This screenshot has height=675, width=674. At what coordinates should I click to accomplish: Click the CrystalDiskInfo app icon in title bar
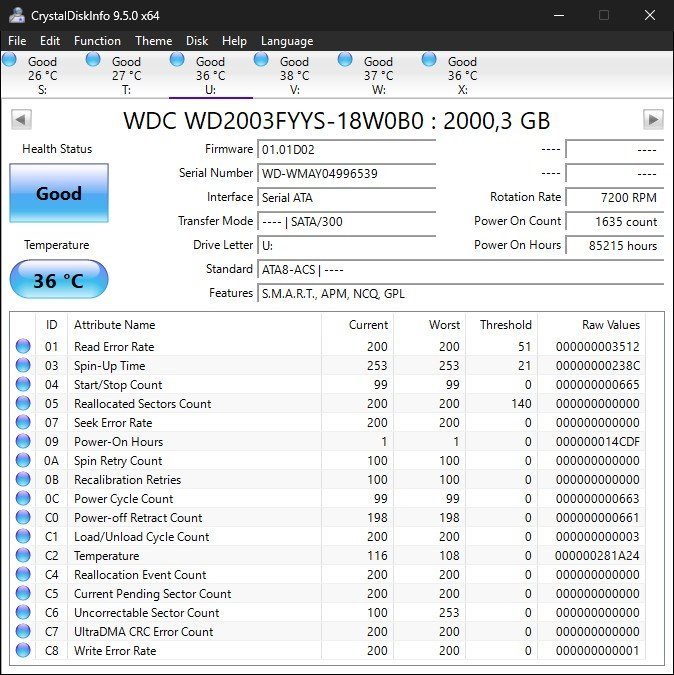(x=17, y=15)
